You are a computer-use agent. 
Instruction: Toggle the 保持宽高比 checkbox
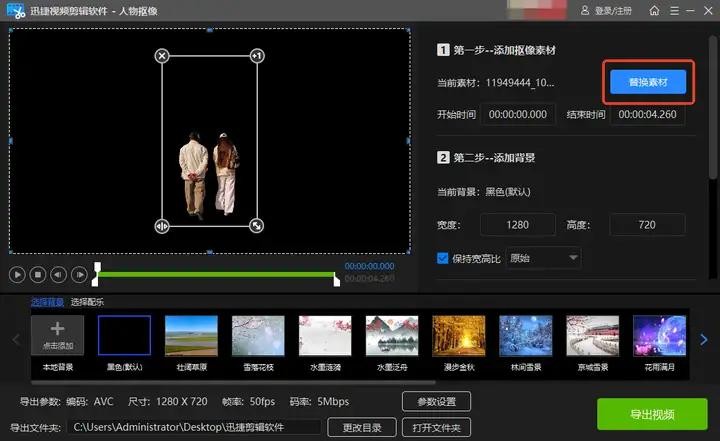[x=443, y=258]
